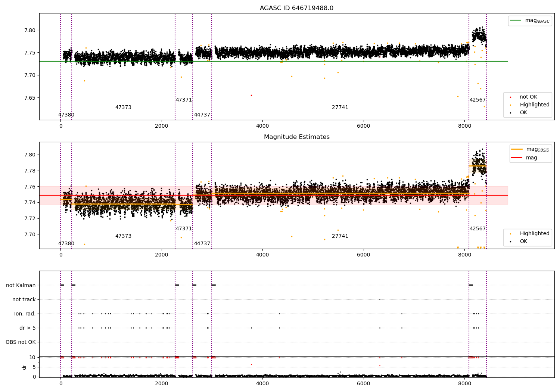
Task: Click the 'OBS not OK' axis label
Action: pos(21,342)
